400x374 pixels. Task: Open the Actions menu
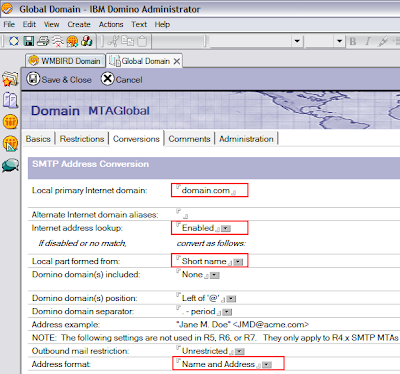coord(111,24)
